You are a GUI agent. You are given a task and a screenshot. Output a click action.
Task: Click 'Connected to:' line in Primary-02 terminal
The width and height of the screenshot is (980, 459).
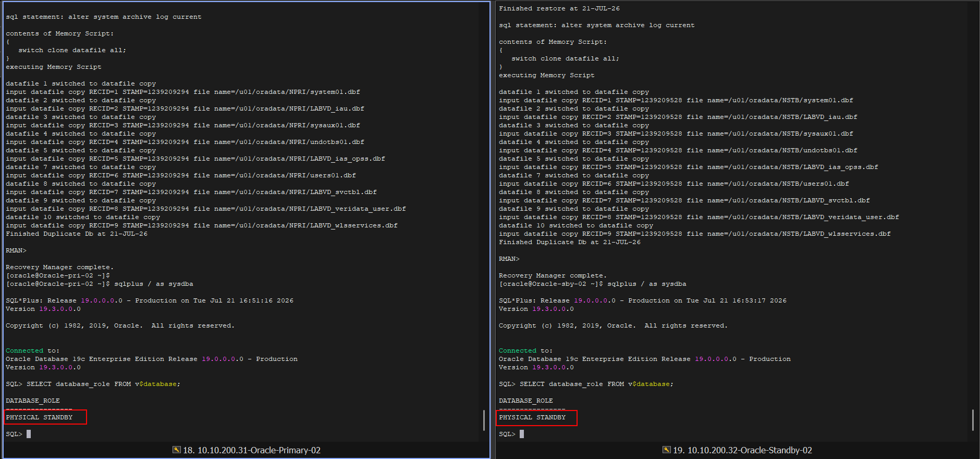point(32,351)
